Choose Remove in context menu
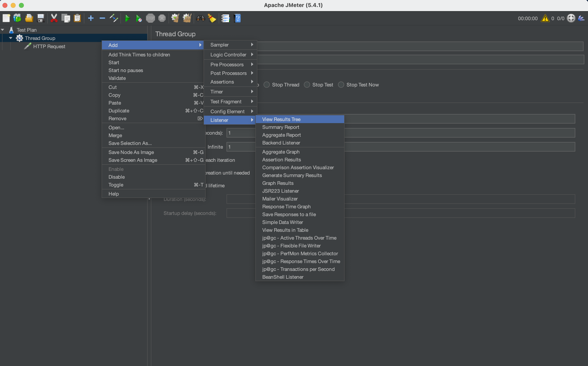The width and height of the screenshot is (588, 366). tap(154, 118)
